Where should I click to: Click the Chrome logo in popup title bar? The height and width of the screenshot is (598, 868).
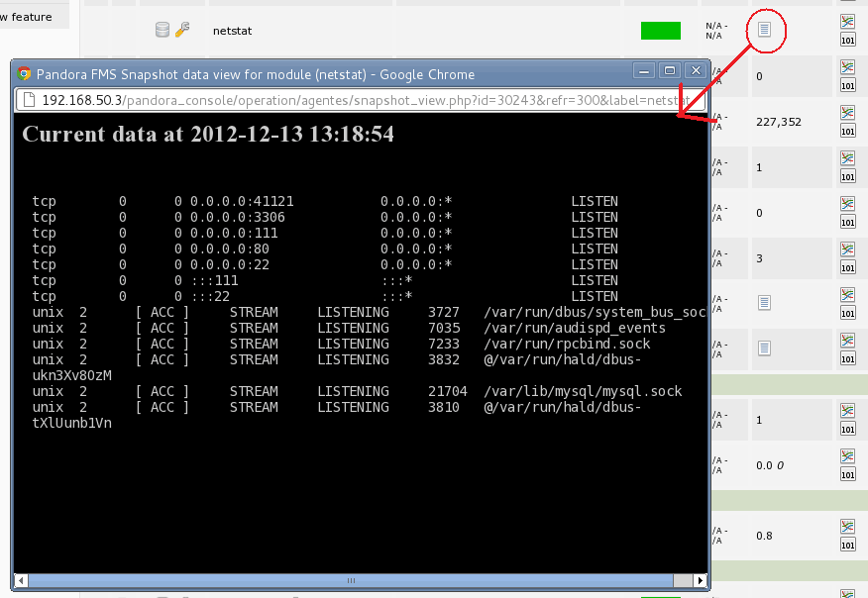pos(24,73)
